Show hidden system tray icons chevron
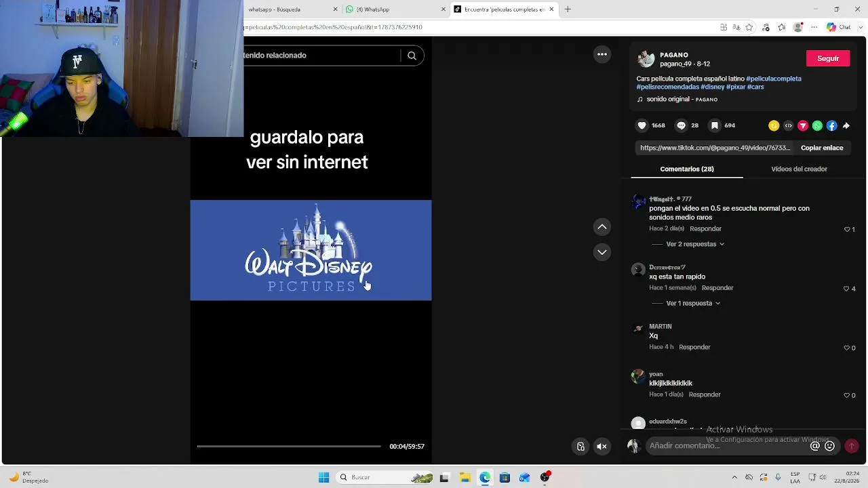Image resolution: width=868 pixels, height=488 pixels. point(734,477)
